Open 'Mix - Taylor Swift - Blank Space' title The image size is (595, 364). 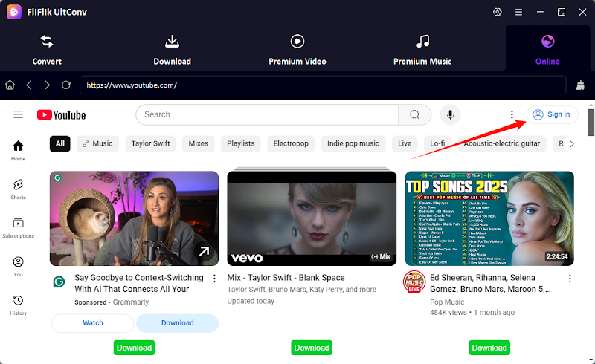tap(286, 278)
